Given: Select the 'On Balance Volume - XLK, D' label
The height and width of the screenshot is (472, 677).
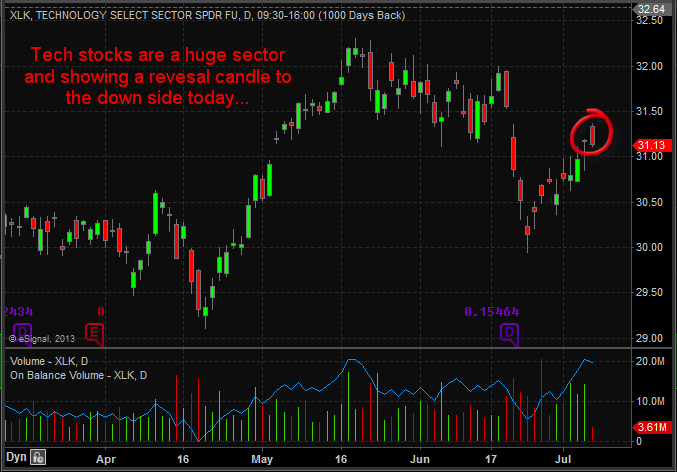Looking at the screenshot, I should (78, 375).
